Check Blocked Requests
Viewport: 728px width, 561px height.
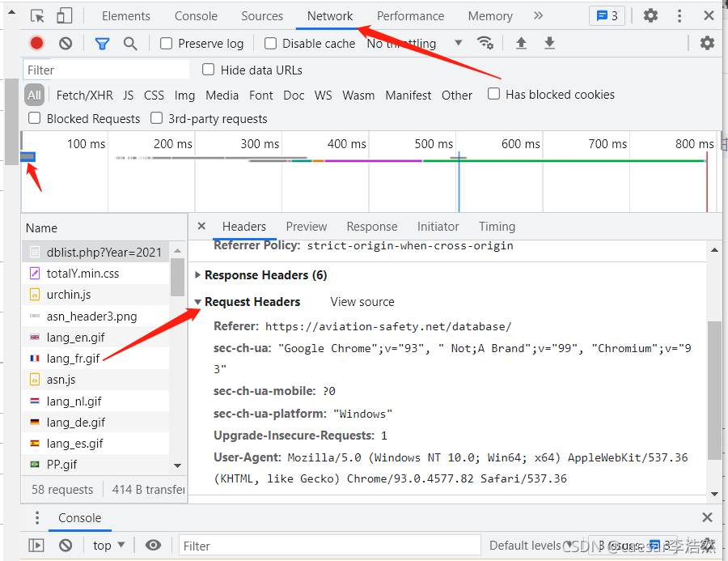pos(34,118)
